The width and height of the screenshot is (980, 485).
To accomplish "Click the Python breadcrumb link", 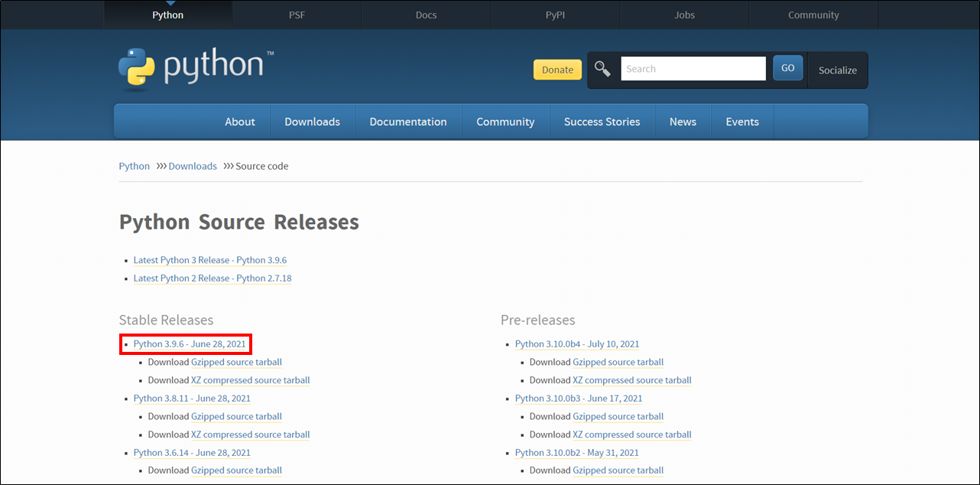I will coord(135,166).
